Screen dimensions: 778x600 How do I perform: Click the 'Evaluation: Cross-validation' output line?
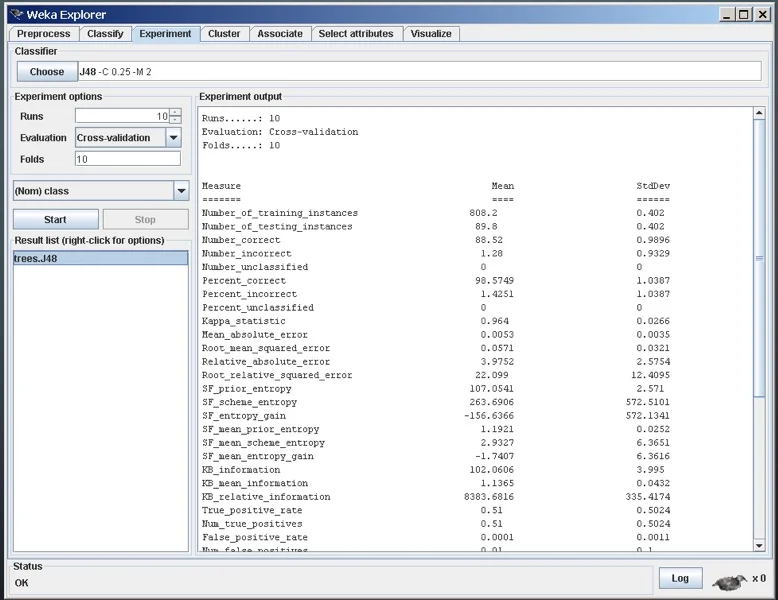tap(280, 132)
